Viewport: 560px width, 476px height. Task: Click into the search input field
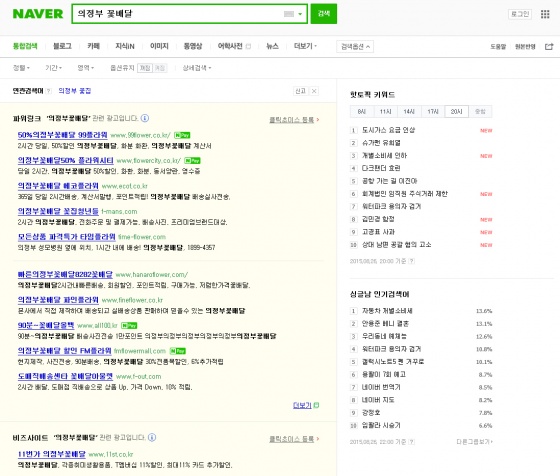[x=179, y=14]
